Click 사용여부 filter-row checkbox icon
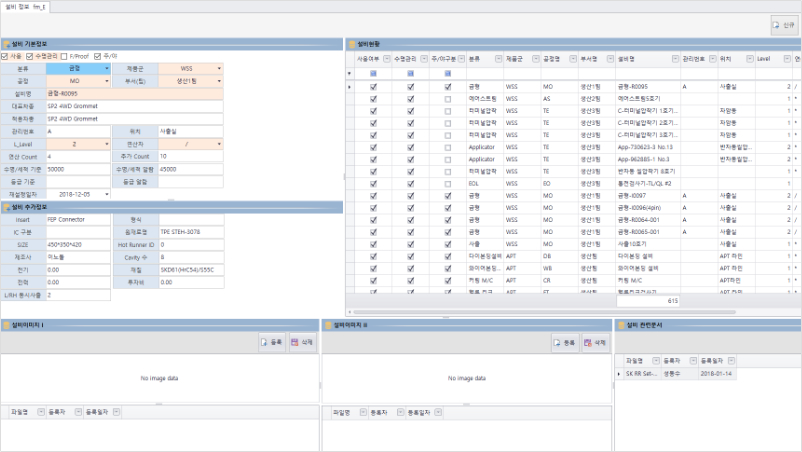802x452 pixels. (x=373, y=74)
